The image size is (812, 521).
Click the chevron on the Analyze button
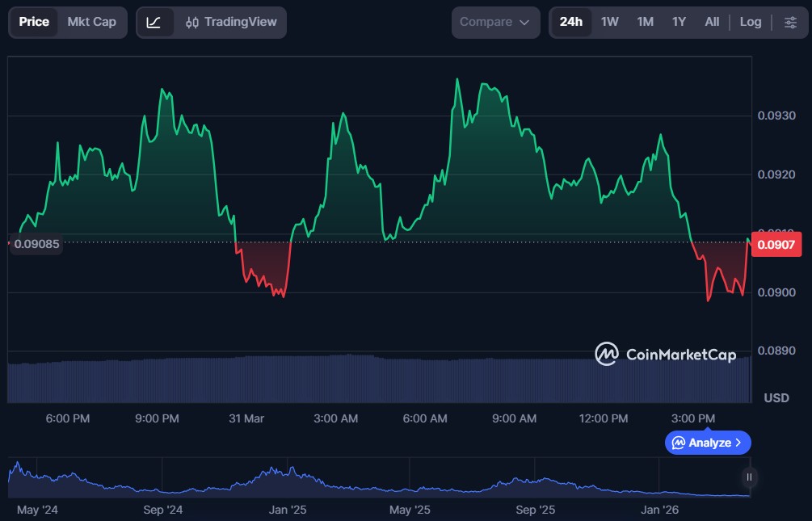pos(739,443)
